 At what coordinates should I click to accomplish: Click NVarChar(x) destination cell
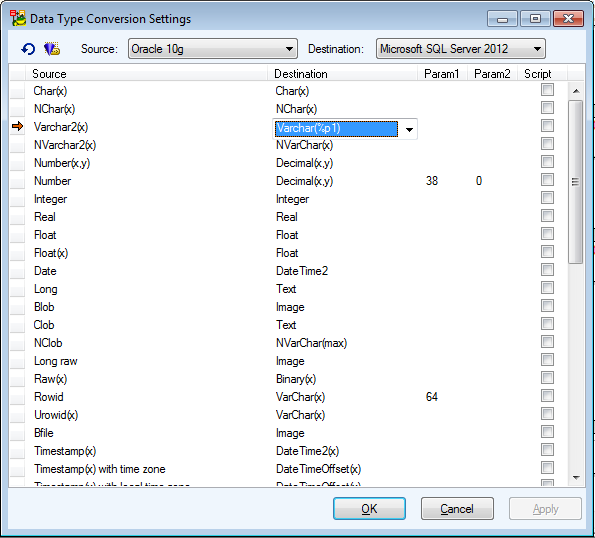click(x=304, y=145)
